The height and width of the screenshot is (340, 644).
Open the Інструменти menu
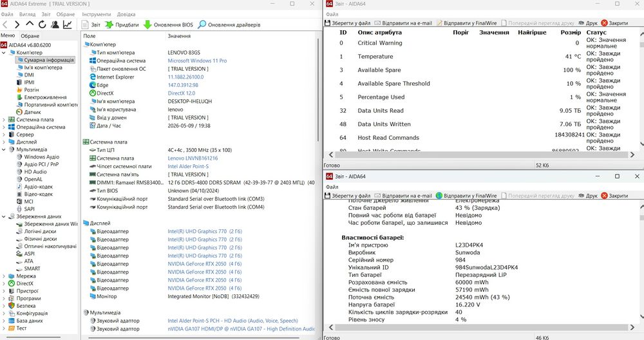tap(97, 14)
